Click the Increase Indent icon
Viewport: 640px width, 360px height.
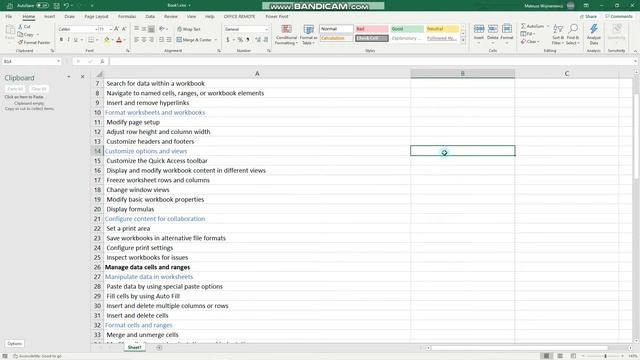[169, 40]
